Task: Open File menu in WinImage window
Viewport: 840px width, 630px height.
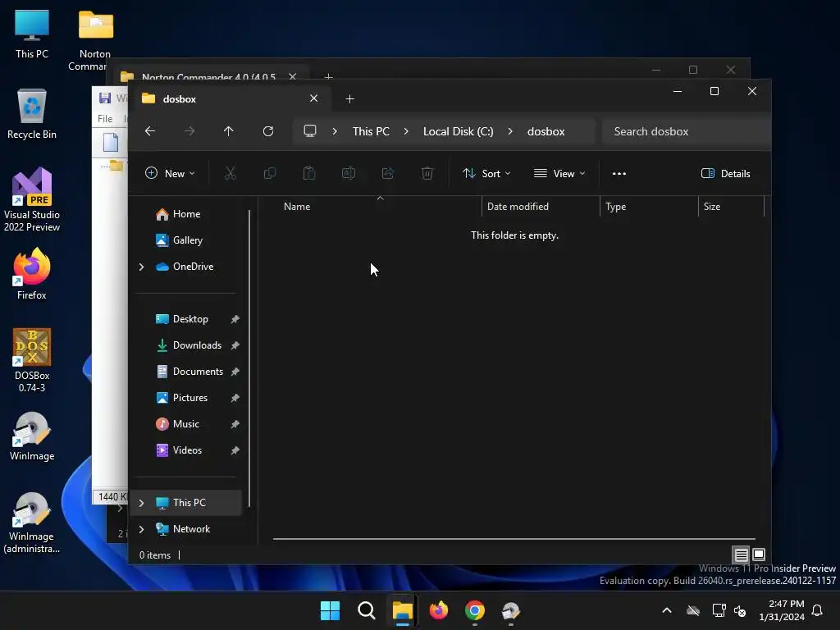Action: pyautogui.click(x=105, y=118)
